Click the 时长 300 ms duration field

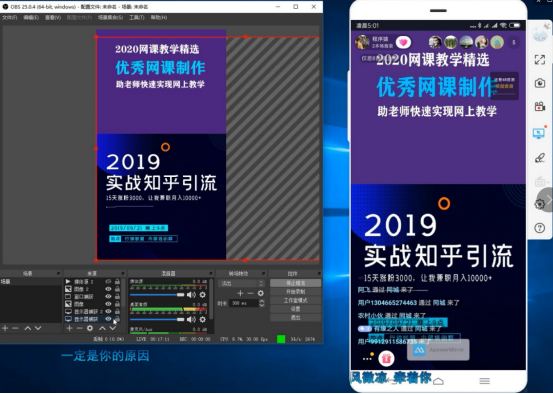pyautogui.click(x=244, y=303)
